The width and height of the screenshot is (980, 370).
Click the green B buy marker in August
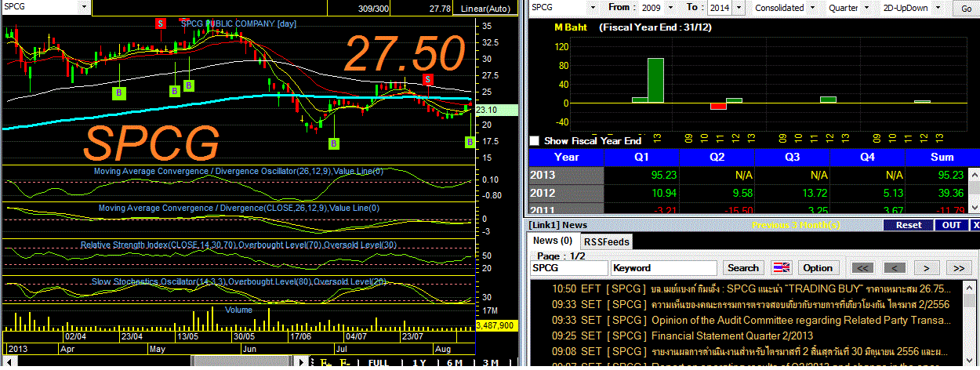pyautogui.click(x=470, y=142)
